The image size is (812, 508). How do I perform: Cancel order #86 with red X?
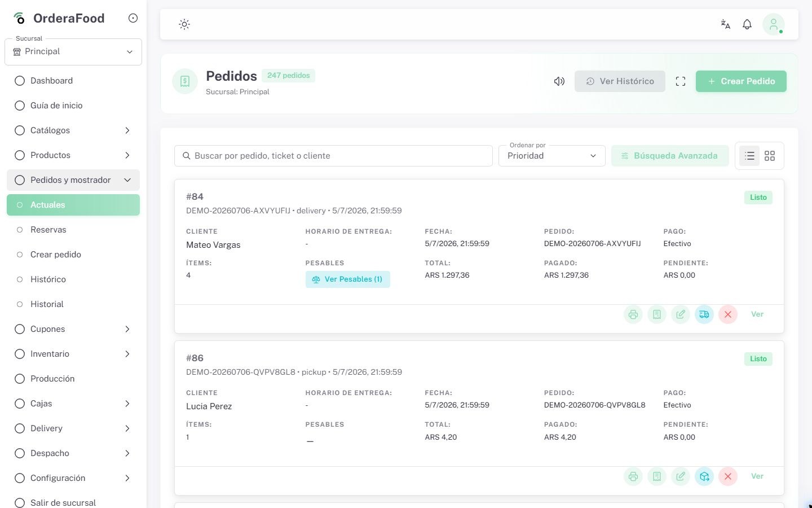(728, 476)
